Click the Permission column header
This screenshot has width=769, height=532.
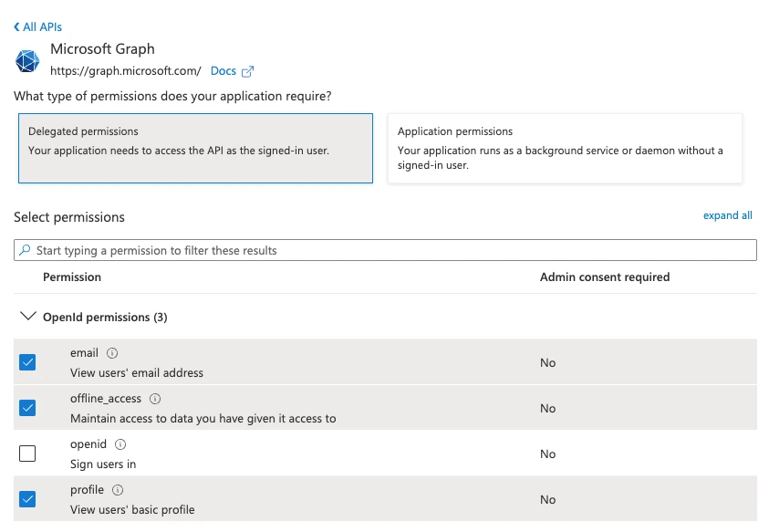(x=72, y=277)
